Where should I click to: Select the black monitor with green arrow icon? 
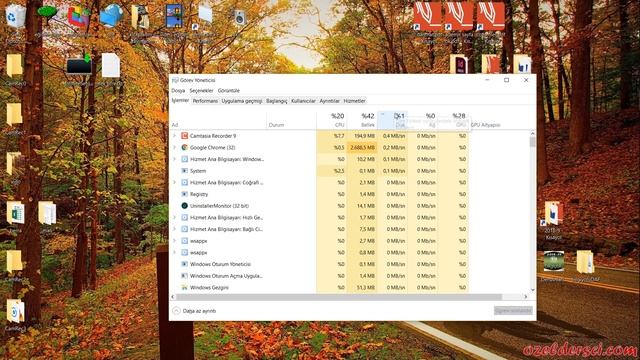tap(79, 65)
